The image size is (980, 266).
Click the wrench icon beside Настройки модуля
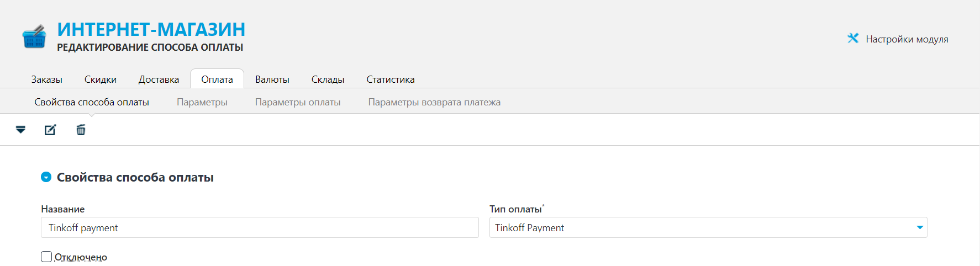pos(853,38)
